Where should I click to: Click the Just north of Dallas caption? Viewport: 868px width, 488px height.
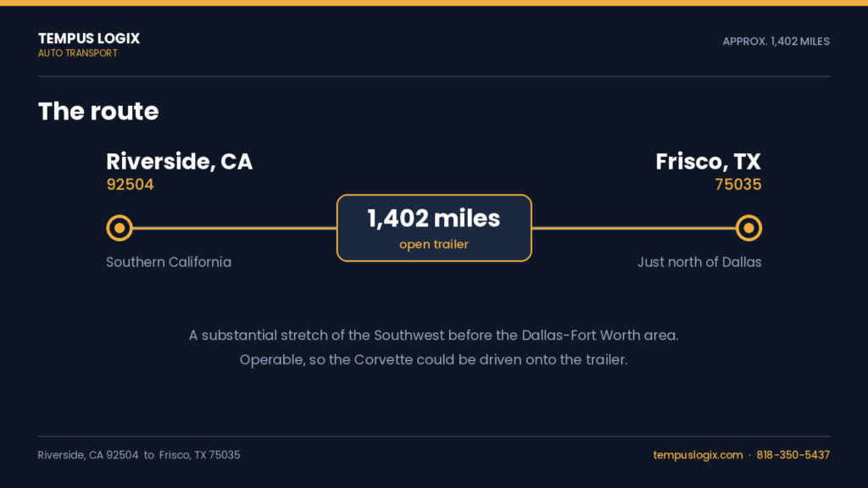click(x=699, y=263)
